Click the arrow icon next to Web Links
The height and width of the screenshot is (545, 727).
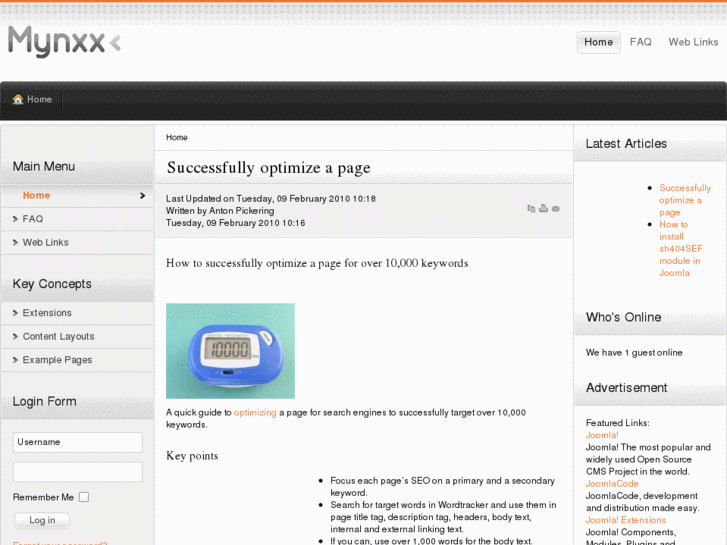point(15,243)
